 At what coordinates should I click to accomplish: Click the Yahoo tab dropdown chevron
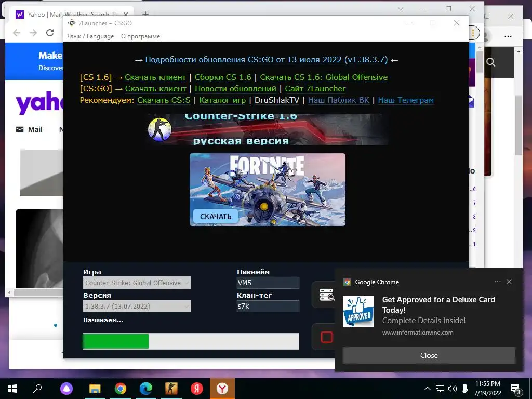point(401,9)
